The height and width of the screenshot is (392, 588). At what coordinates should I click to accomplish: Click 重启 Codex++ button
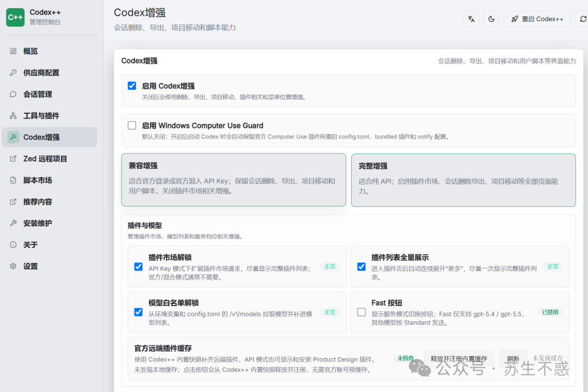537,19
